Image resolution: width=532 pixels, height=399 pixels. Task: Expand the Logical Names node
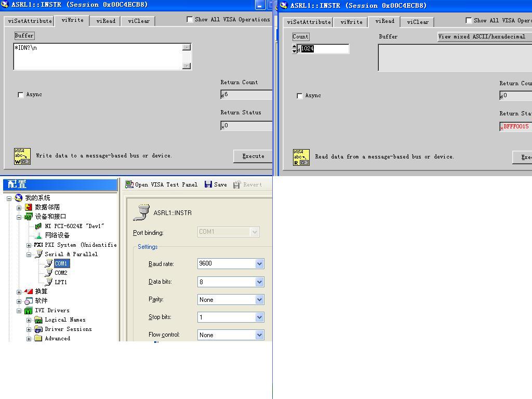pos(29,320)
